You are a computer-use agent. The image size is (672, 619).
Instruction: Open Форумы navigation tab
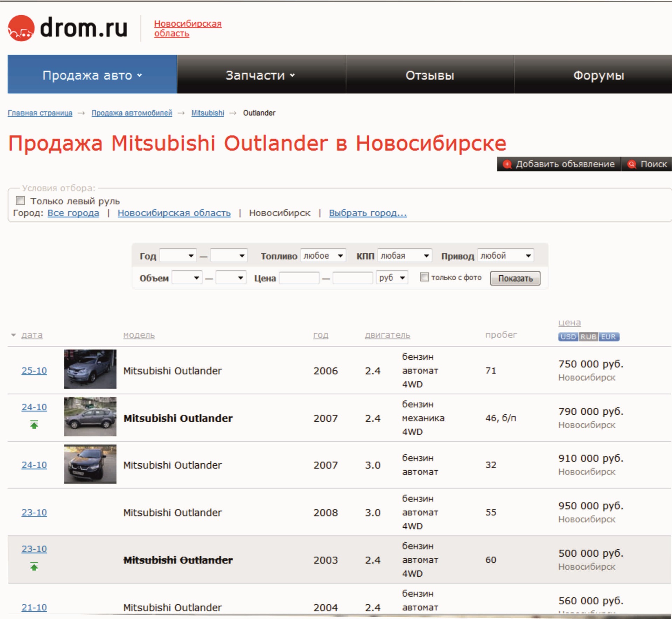point(593,74)
